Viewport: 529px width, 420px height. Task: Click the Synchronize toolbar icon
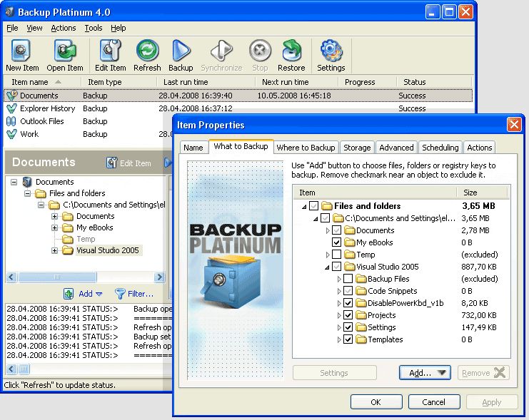click(221, 51)
